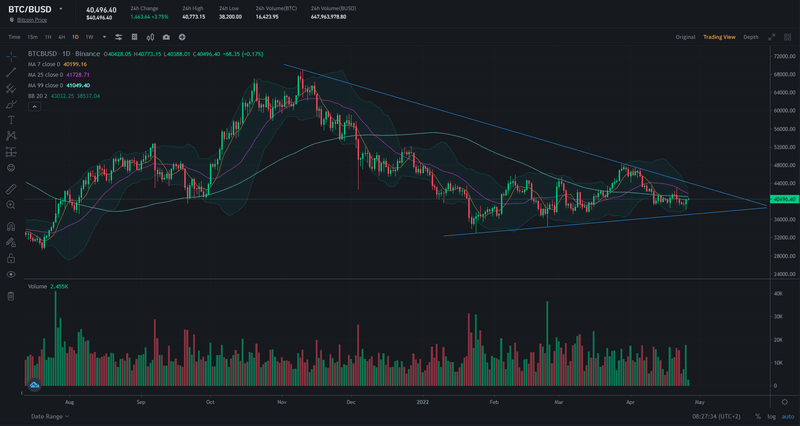Select the ruler measure tool
This screenshot has height=426, width=800.
[11, 189]
